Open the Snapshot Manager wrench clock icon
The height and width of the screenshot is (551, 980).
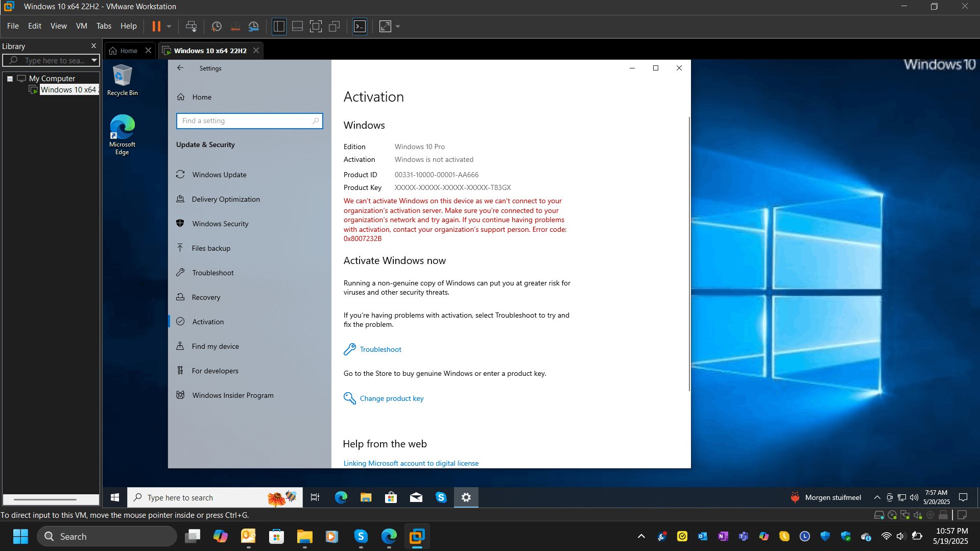254,26
